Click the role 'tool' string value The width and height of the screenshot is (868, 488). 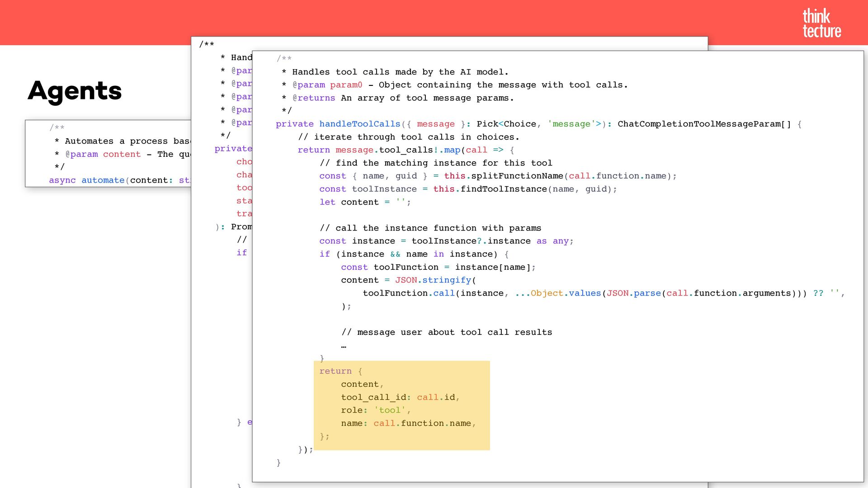pyautogui.click(x=389, y=410)
